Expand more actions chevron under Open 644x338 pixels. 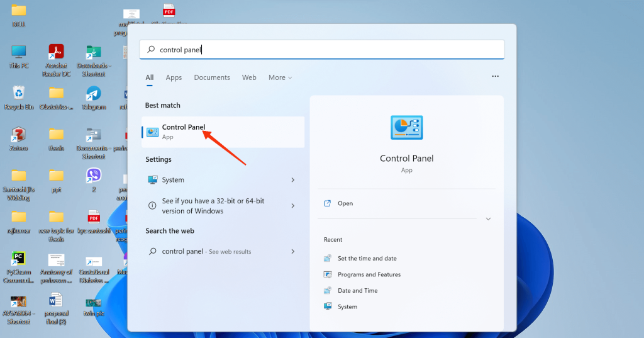(488, 219)
